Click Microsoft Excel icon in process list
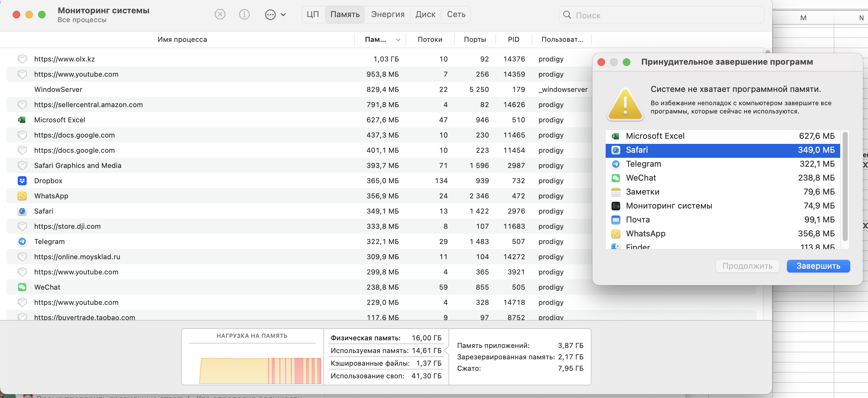 pos(22,120)
